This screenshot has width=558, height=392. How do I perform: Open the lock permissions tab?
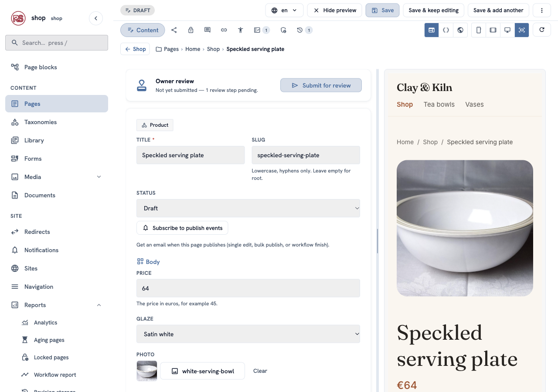(x=191, y=30)
